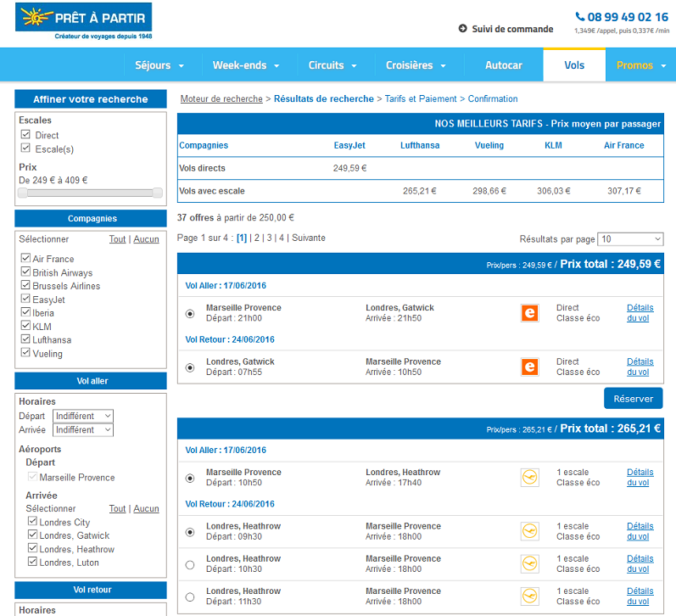Click Lufthansa logo on 09h30 return flight
The width and height of the screenshot is (676, 616).
[529, 531]
